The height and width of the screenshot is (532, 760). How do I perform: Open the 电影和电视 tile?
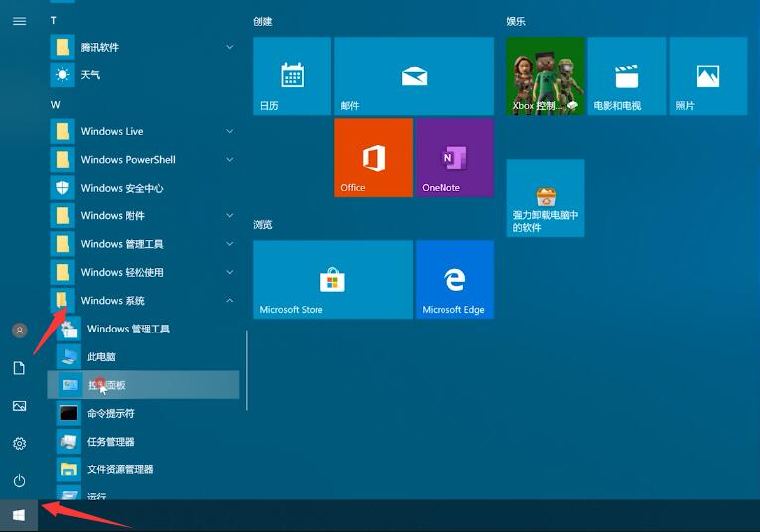[627, 76]
